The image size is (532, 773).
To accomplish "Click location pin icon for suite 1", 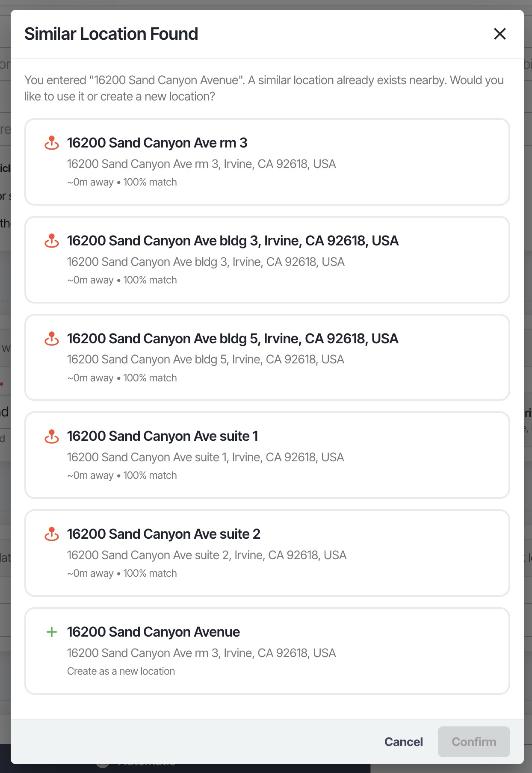I will (52, 436).
